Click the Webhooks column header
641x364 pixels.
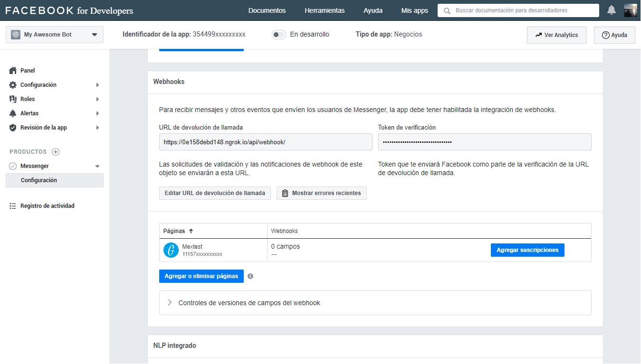click(285, 231)
